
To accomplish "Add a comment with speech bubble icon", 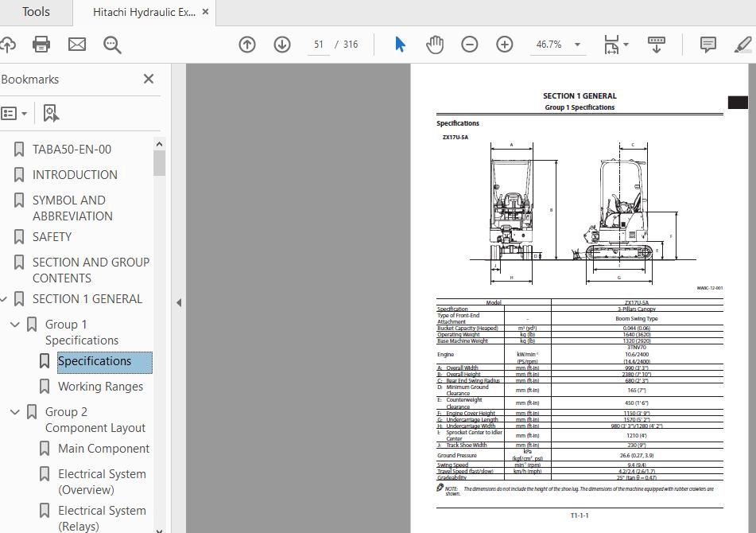I will point(708,45).
